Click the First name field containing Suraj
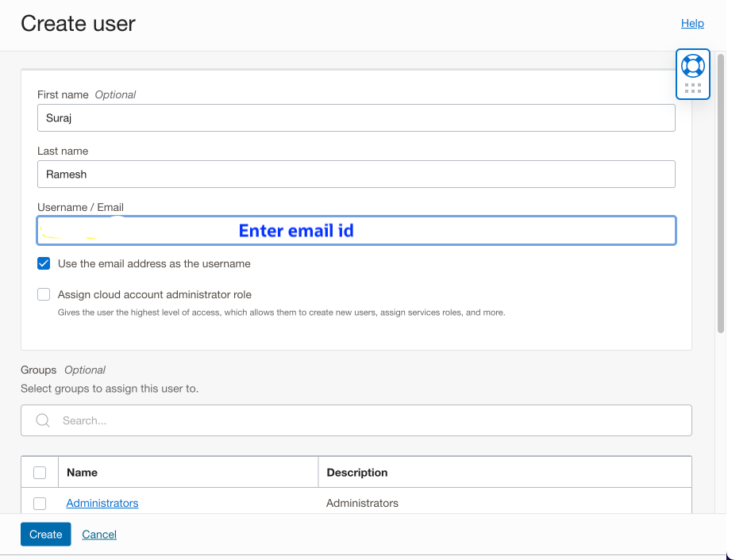The height and width of the screenshot is (560, 751). point(356,117)
